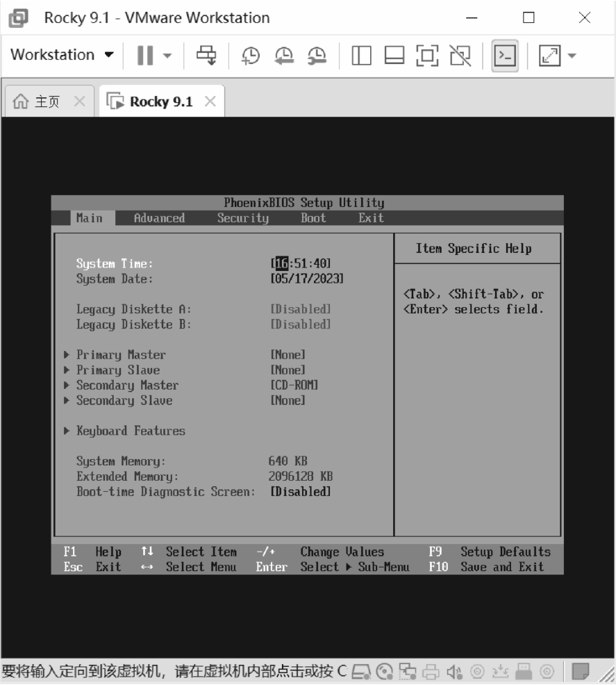Expand the stretch guest display options arrow
Viewport: 616px width, 685px height.
click(572, 55)
